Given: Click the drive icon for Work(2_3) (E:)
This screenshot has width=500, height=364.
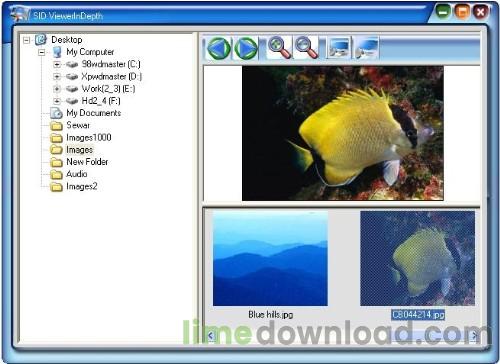Looking at the screenshot, I should pyautogui.click(x=72, y=89).
